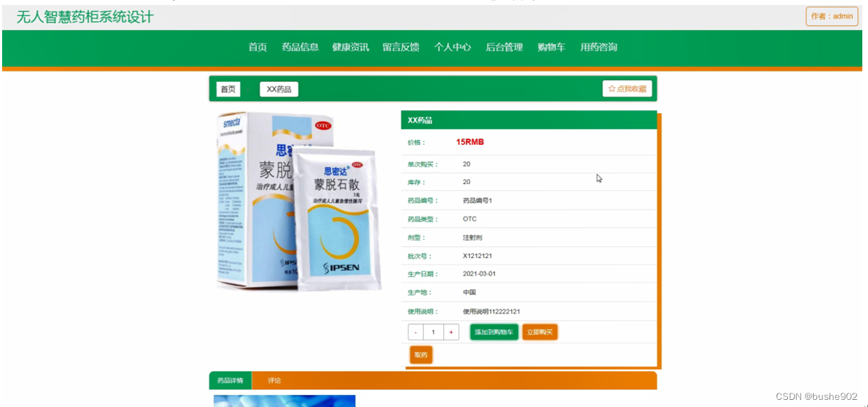The width and height of the screenshot is (868, 407).
Task: Open 留言反馈 in the navigation bar
Action: point(400,47)
